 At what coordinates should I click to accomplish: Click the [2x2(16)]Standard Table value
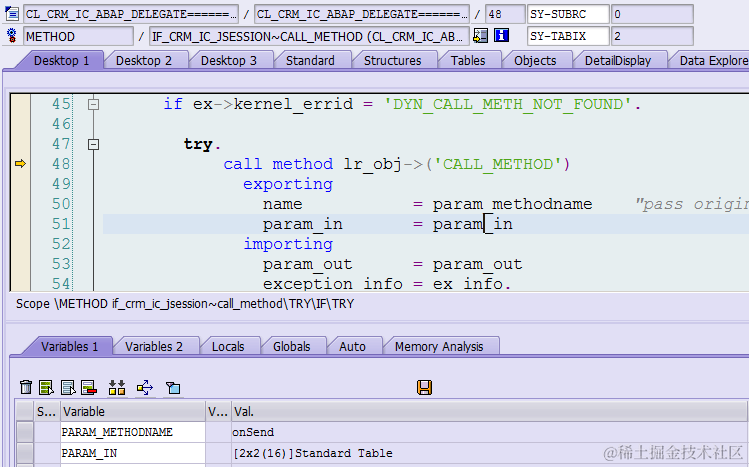click(313, 453)
